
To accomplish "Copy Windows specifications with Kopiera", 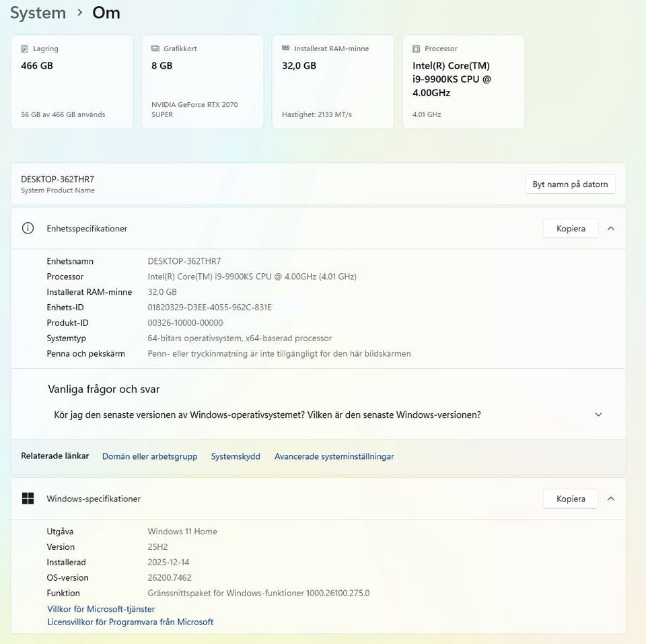I will pos(571,499).
